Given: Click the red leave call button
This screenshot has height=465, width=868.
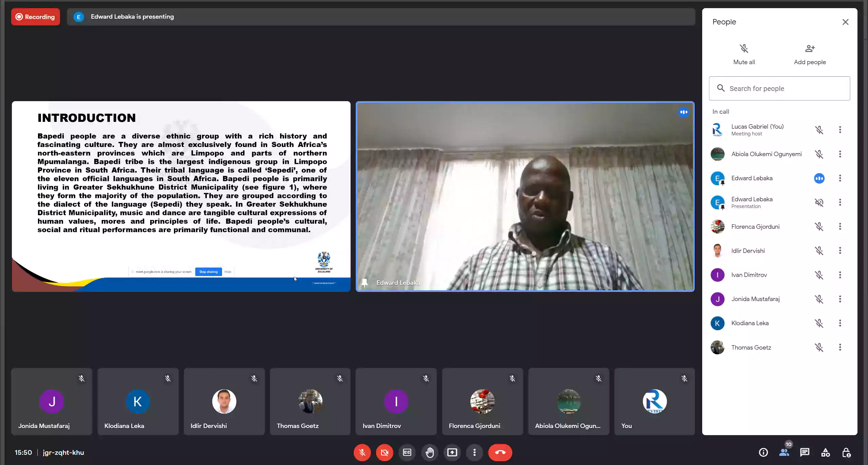Looking at the screenshot, I should point(500,452).
